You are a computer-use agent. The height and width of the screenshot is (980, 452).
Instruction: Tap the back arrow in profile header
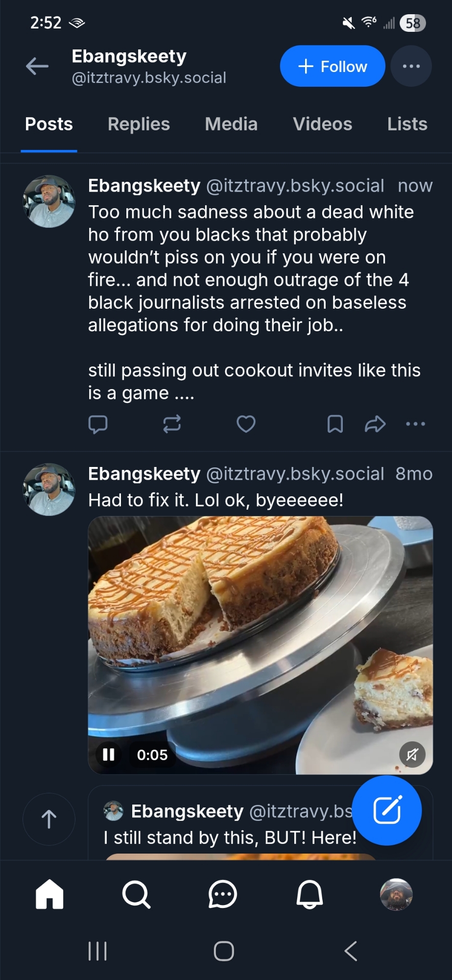pos(37,66)
